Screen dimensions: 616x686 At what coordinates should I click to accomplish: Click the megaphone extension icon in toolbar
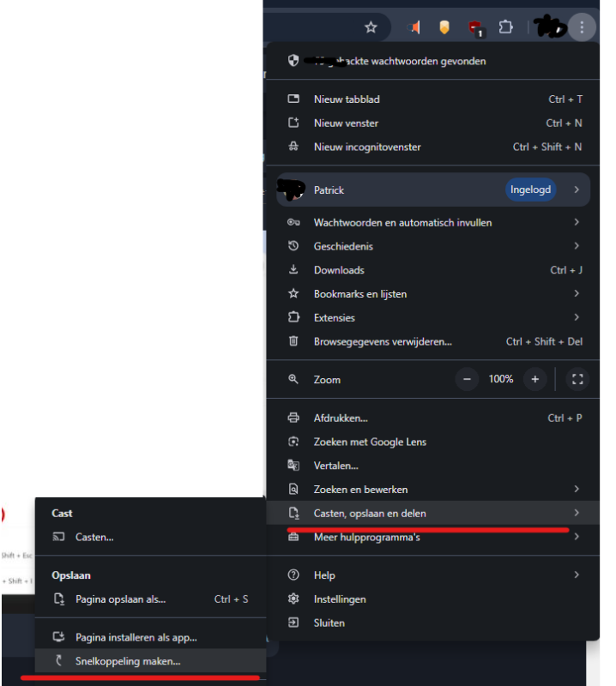[x=414, y=27]
